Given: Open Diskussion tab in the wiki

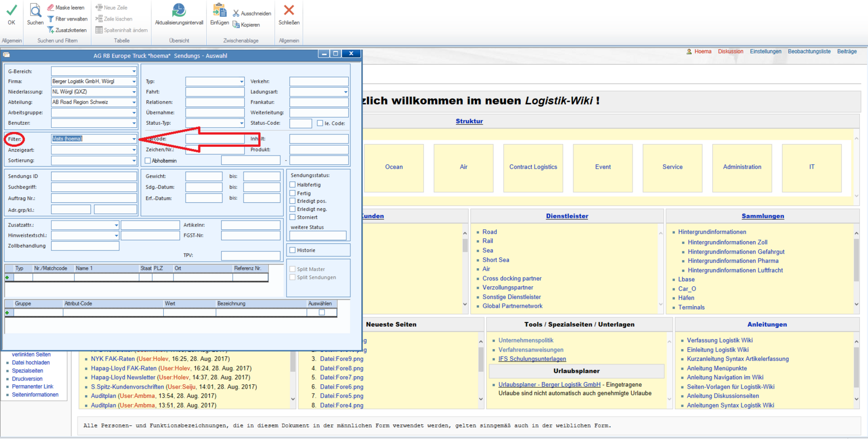Looking at the screenshot, I should [x=731, y=51].
